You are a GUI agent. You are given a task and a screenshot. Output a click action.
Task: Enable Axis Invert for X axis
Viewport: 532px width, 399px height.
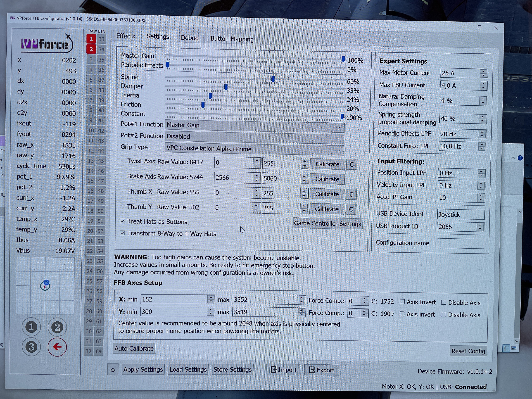(x=402, y=302)
